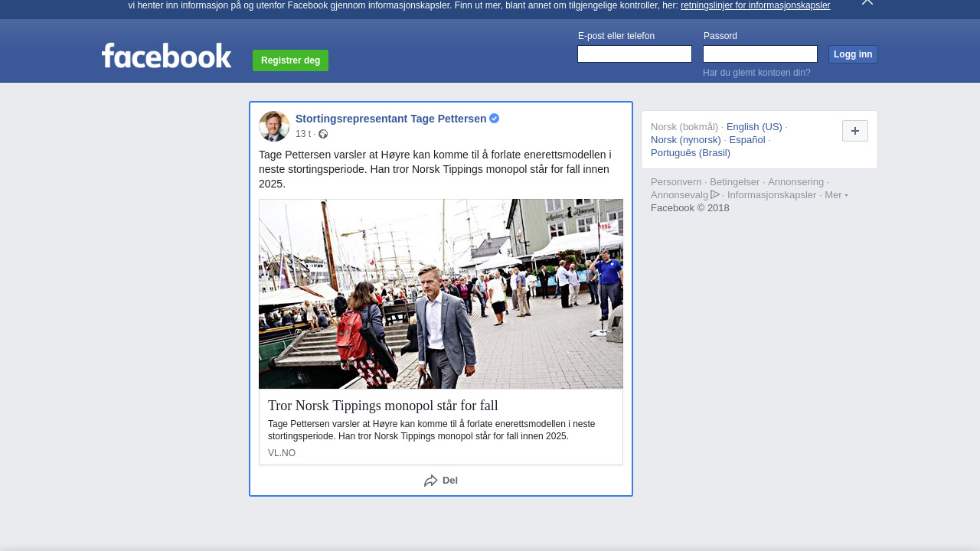Open Stortingsrepresentant Tage Pettersen page name
The height and width of the screenshot is (551, 980).
click(x=390, y=119)
